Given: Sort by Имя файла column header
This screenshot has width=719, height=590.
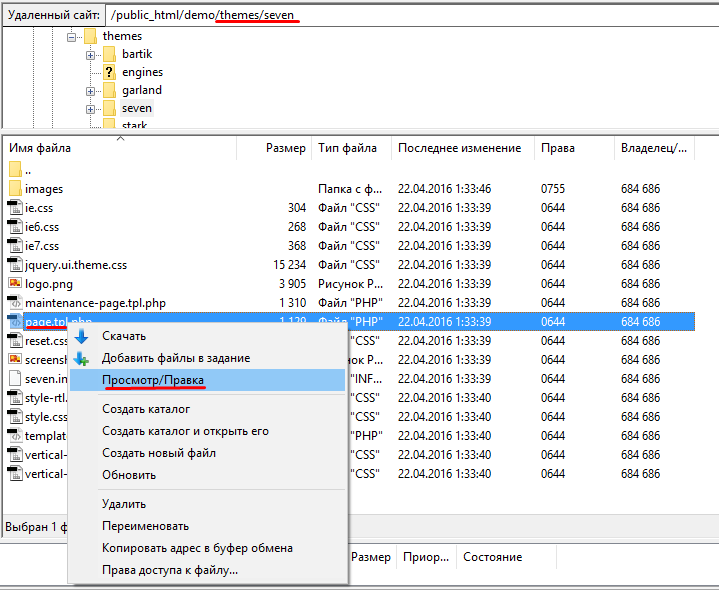Looking at the screenshot, I should [120, 148].
